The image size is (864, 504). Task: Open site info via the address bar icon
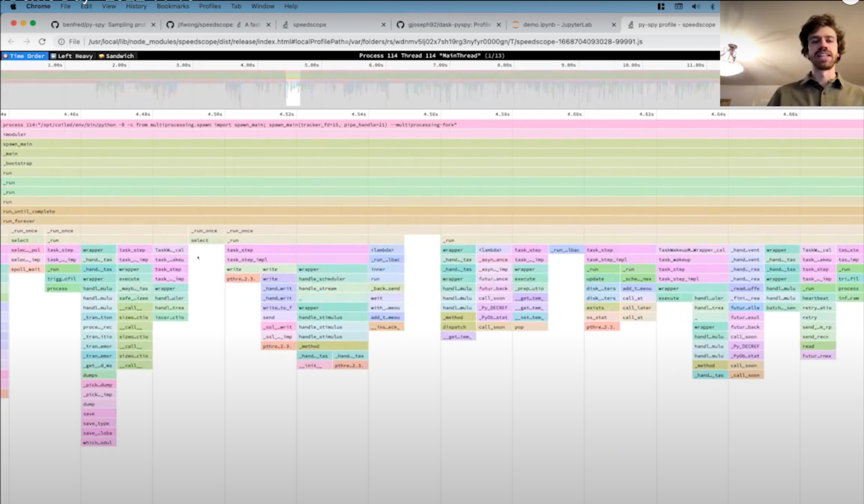click(60, 42)
